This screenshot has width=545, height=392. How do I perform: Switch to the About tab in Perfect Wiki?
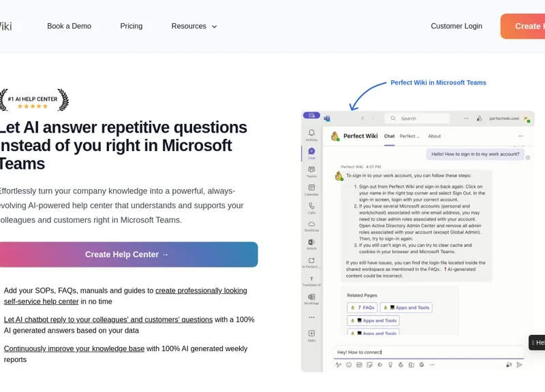point(434,136)
